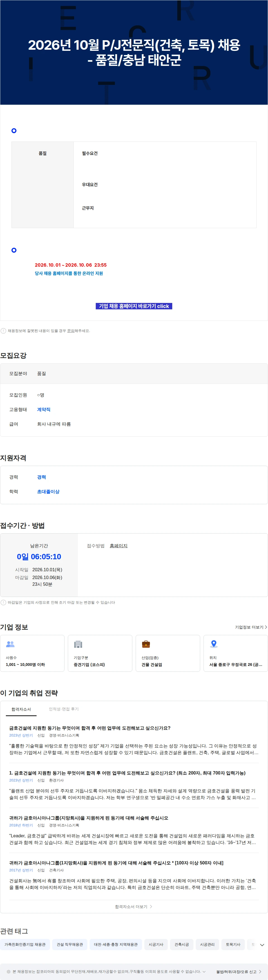The image size is (268, 980).
Task: Click the 초대졸이상 education link
Action: pyautogui.click(x=48, y=491)
